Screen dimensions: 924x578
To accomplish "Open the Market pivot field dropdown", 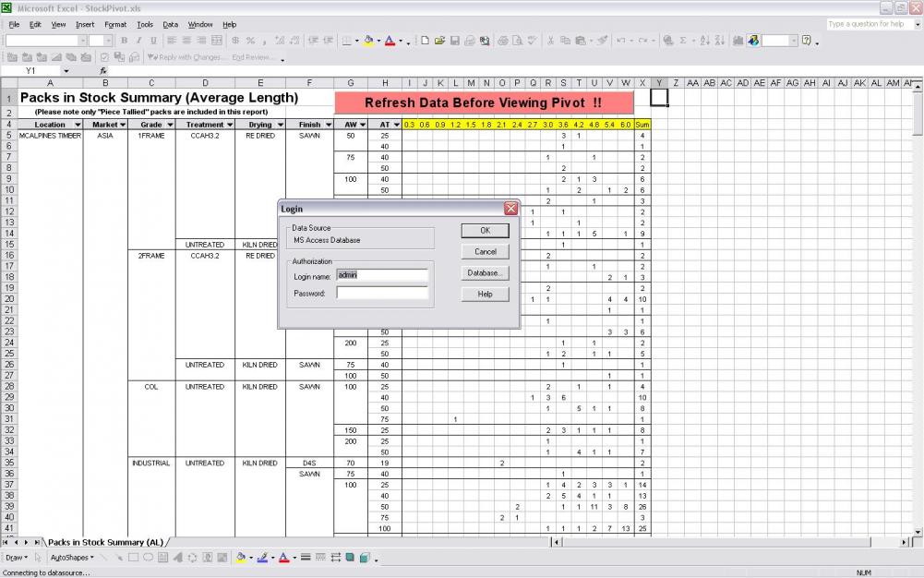I will pyautogui.click(x=123, y=125).
